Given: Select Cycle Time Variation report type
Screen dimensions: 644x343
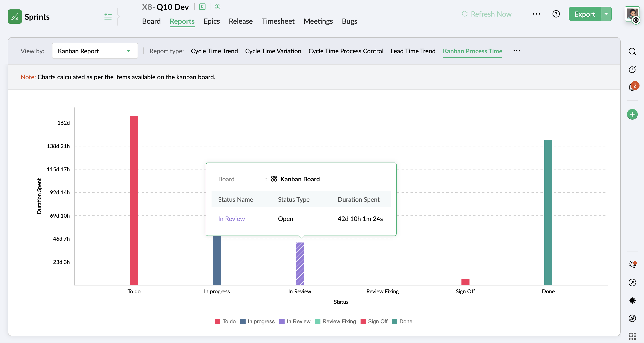Looking at the screenshot, I should tap(273, 51).
